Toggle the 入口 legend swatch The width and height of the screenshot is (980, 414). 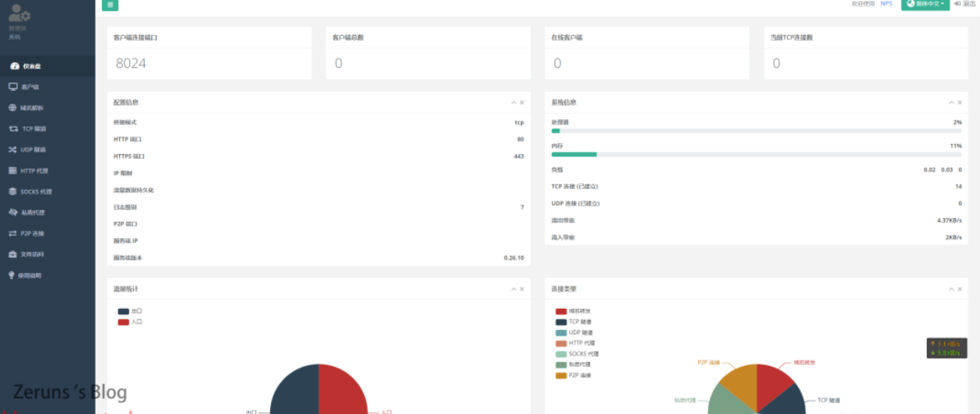point(124,321)
